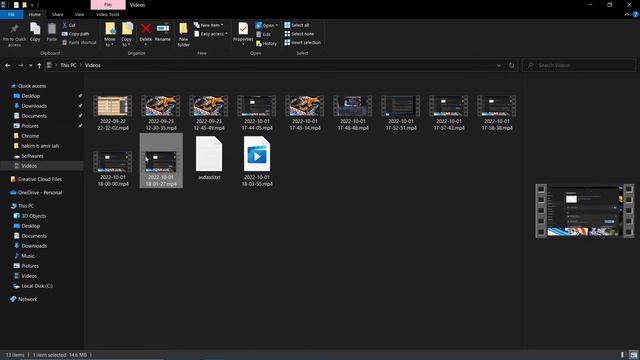640x360 pixels.
Task: Select video 2022-10-01 18-03-55.mp4
Action: [257, 161]
